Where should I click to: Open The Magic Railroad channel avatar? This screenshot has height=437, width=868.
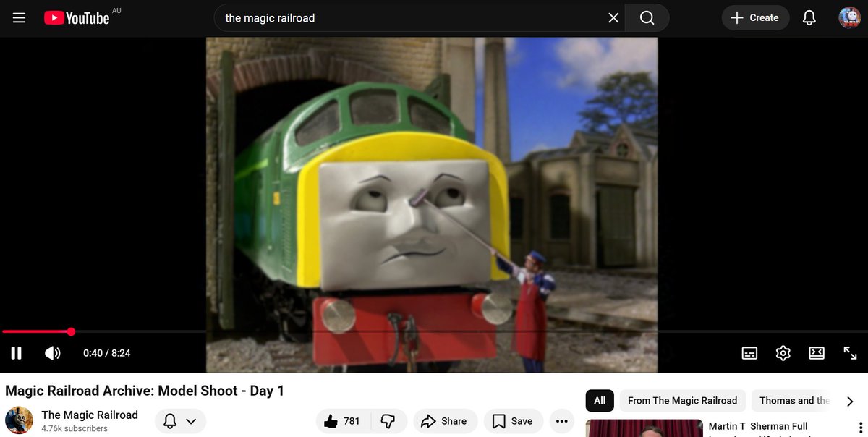click(x=19, y=420)
